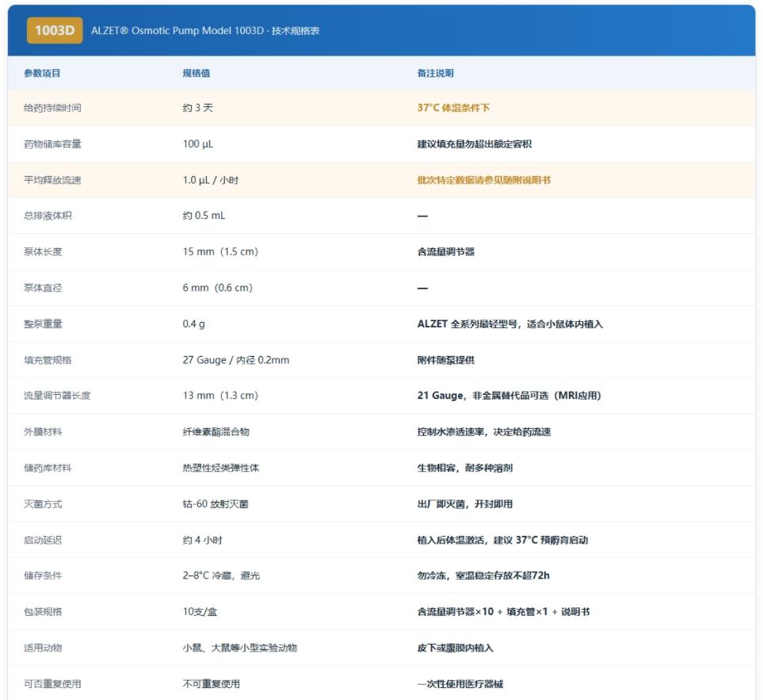The image size is (763, 700).
Task: Select the 21 Gauge MRI note cell
Action: [508, 395]
